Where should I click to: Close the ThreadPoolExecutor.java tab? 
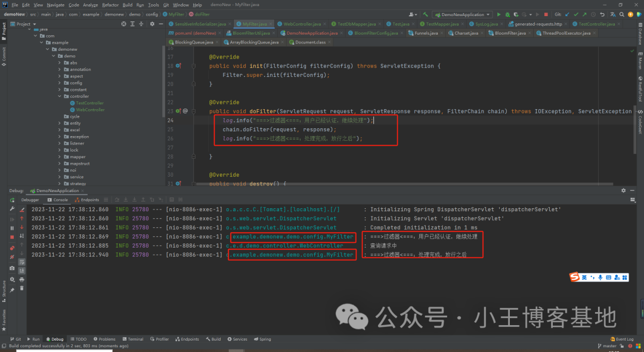(595, 33)
